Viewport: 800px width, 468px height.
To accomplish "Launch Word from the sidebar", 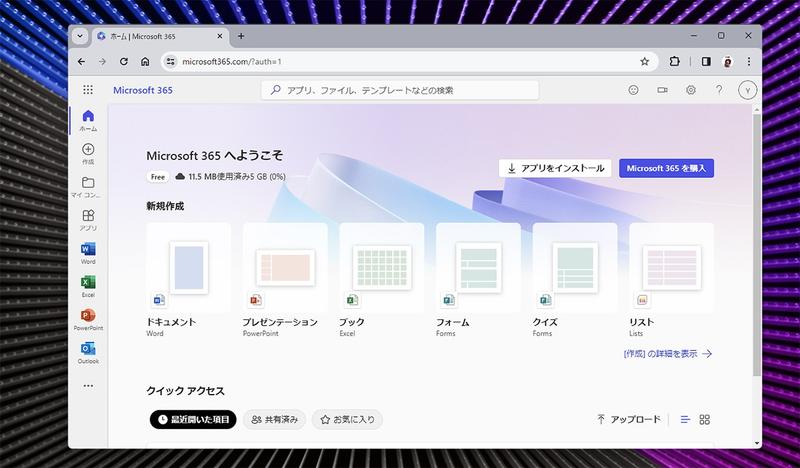I will [x=88, y=253].
